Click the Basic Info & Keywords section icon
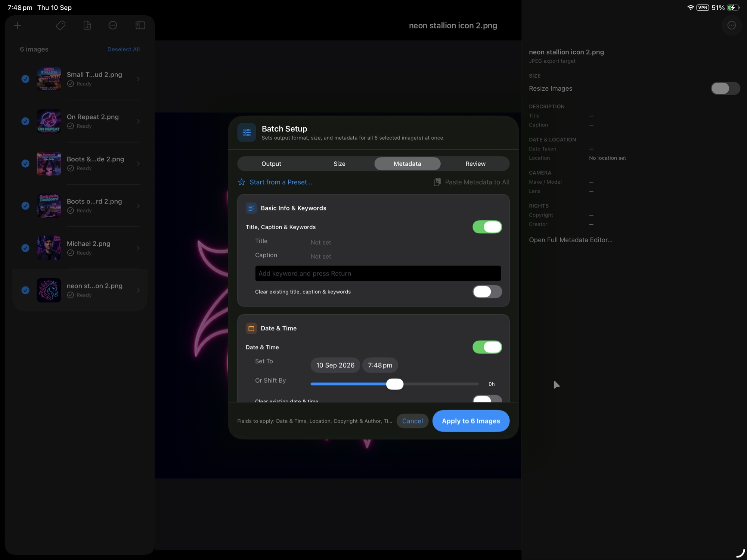The width and height of the screenshot is (747, 560). click(x=251, y=208)
